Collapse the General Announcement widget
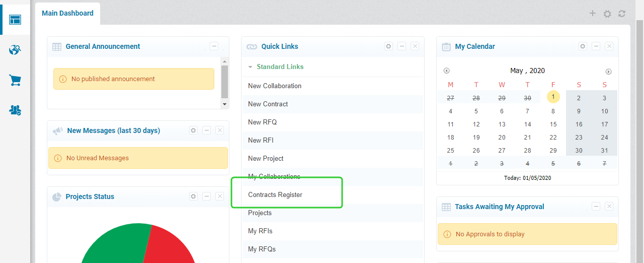The image size is (644, 263). 214,46
